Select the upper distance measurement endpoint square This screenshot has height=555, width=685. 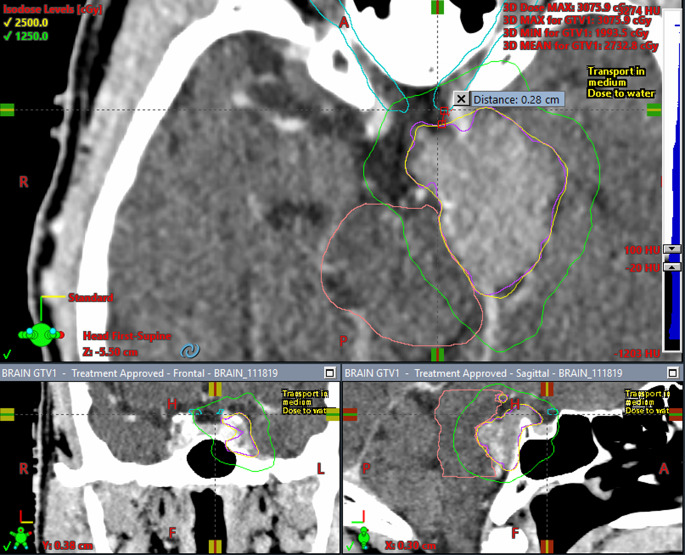[x=444, y=111]
